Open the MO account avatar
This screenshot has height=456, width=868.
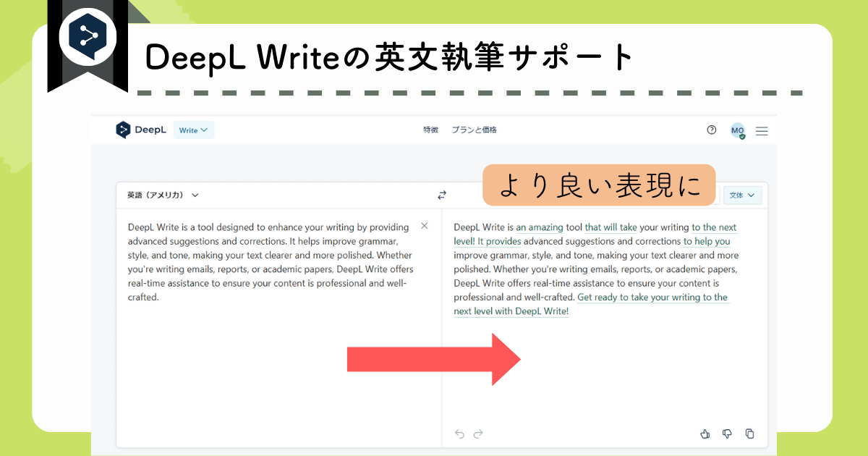click(737, 131)
